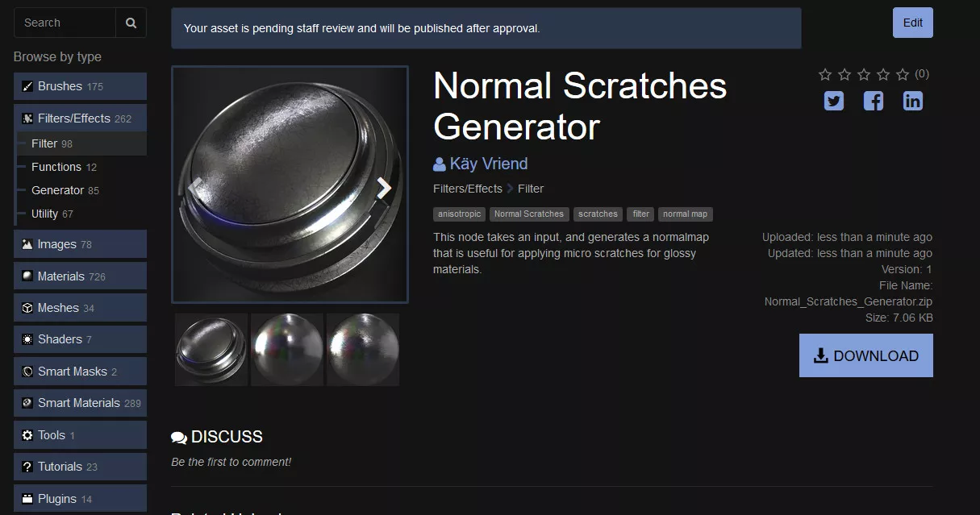
Task: Edit the asset page
Action: [x=912, y=23]
